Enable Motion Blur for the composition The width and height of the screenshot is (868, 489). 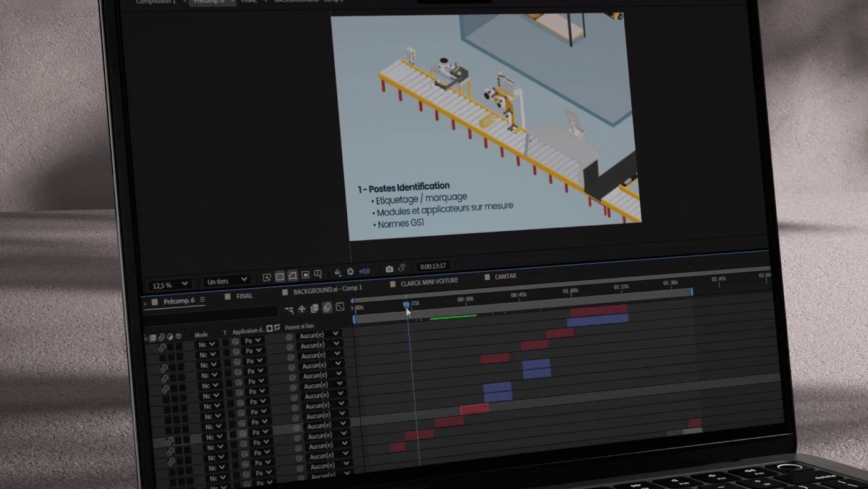click(x=327, y=306)
